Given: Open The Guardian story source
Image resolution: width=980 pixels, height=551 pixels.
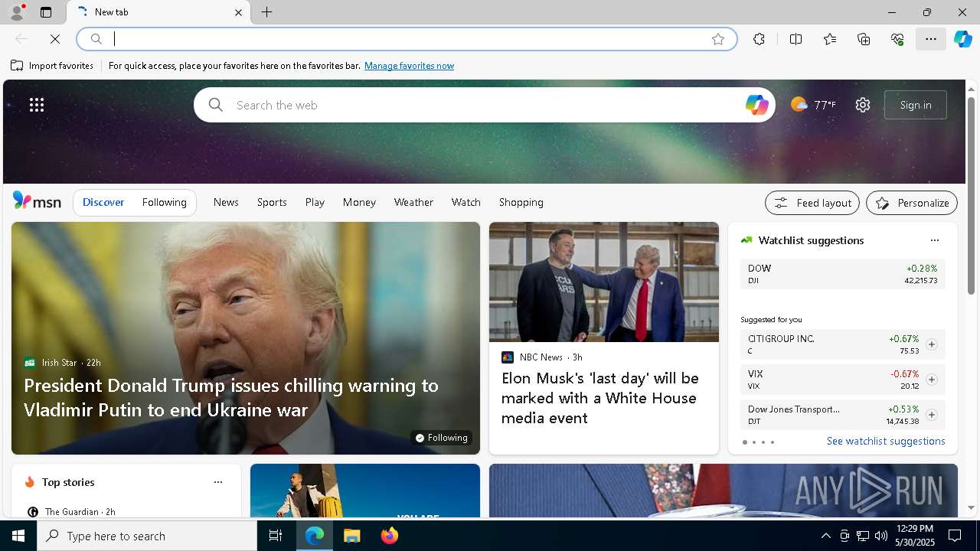Looking at the screenshot, I should [x=71, y=512].
